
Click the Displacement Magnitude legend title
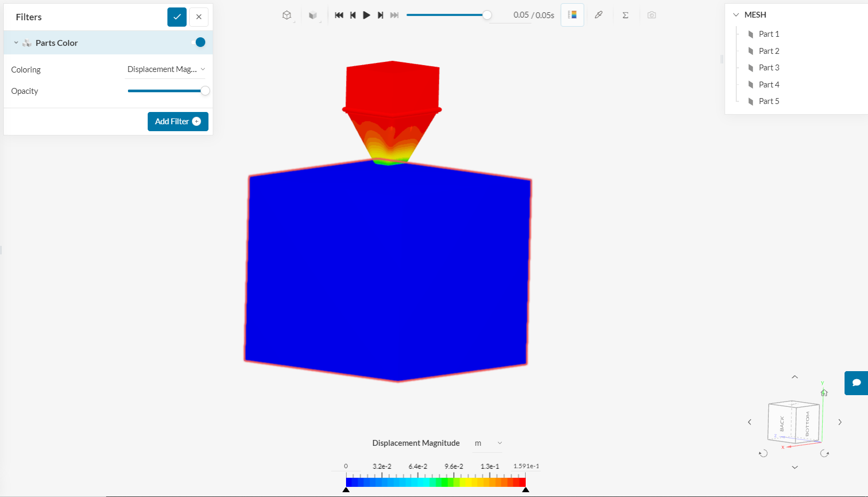416,443
